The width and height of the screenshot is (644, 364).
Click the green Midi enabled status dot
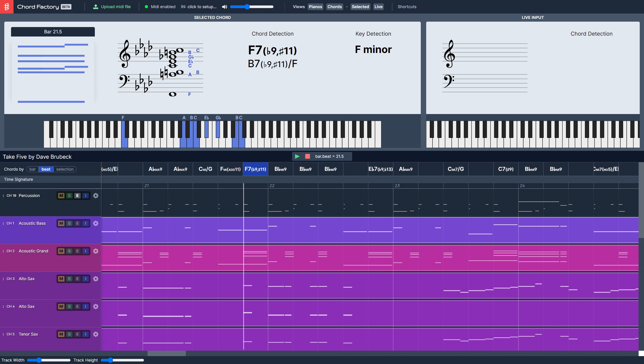click(x=146, y=7)
